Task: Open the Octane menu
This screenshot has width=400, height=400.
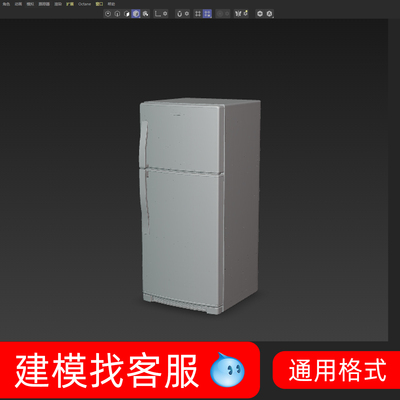Action: (84, 4)
